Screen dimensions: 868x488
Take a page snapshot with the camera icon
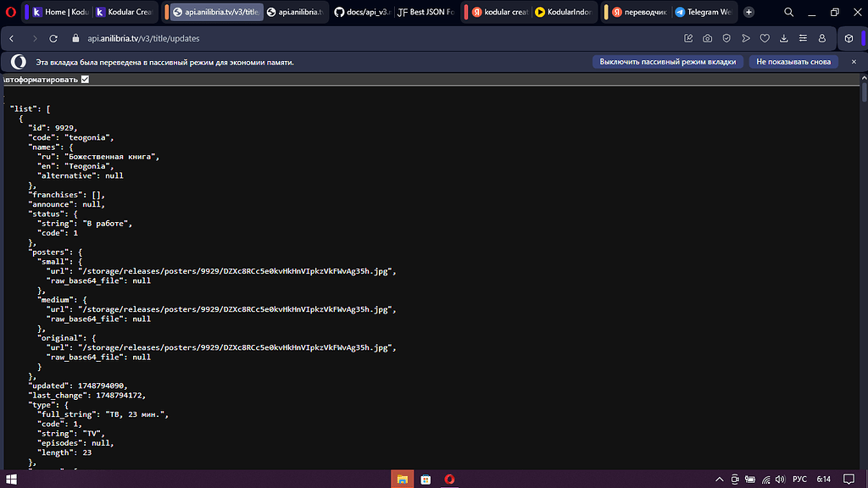(x=707, y=38)
